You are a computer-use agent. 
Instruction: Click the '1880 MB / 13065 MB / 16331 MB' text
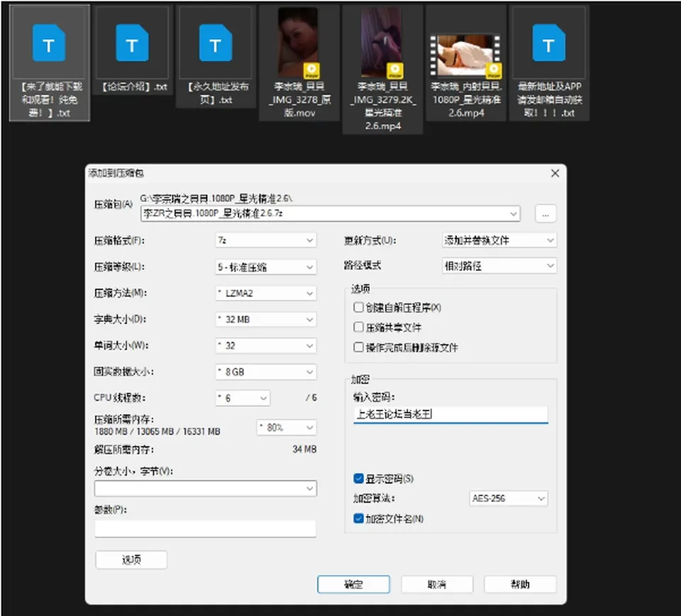(x=157, y=432)
